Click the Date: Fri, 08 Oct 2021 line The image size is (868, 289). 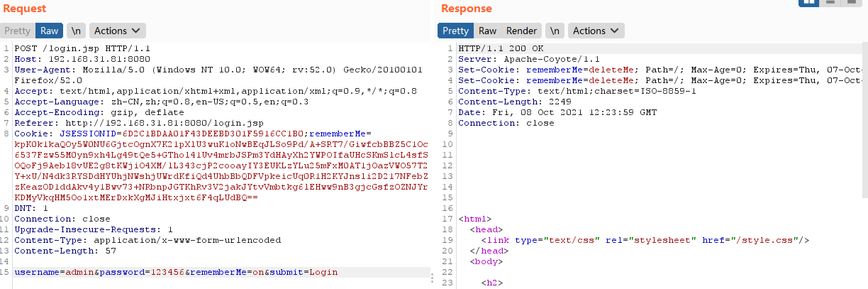557,112
